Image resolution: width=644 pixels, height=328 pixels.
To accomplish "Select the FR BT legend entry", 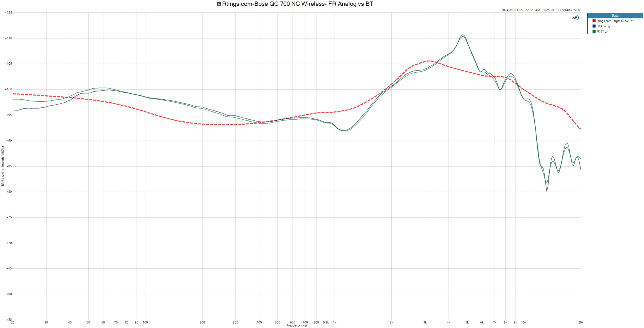I will pyautogui.click(x=600, y=32).
